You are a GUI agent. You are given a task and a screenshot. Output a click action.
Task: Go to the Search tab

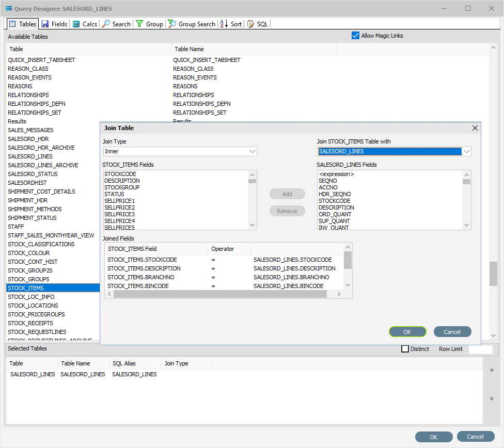(x=116, y=24)
